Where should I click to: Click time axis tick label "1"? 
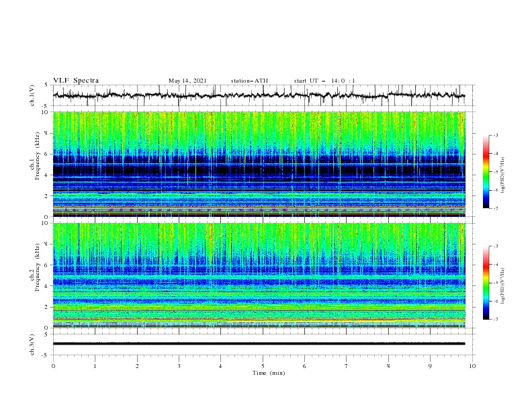(x=95, y=366)
